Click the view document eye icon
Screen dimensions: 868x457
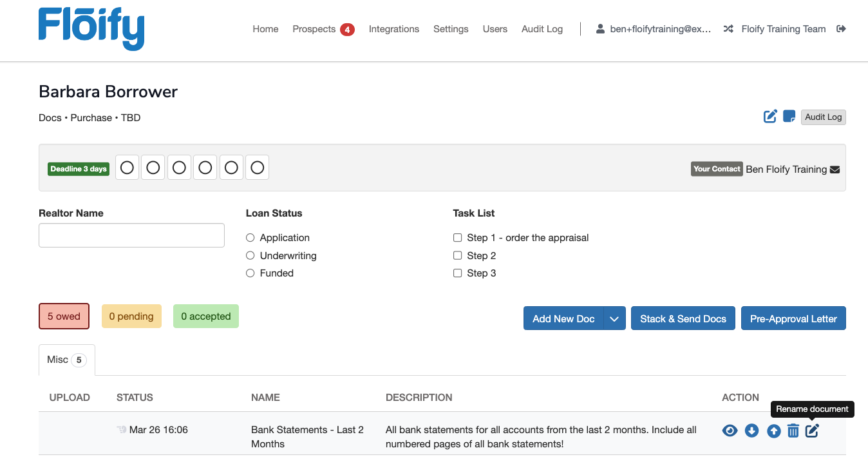730,431
